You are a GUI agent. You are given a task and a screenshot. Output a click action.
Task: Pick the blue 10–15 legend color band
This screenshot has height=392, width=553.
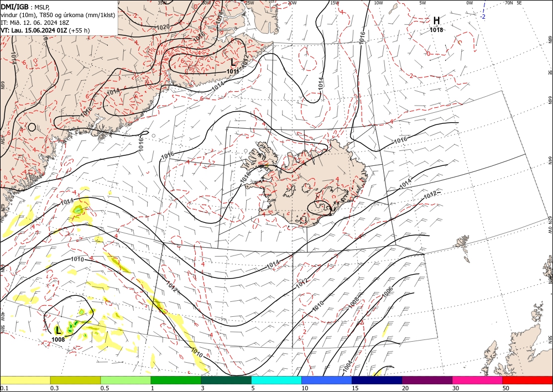click(327, 380)
